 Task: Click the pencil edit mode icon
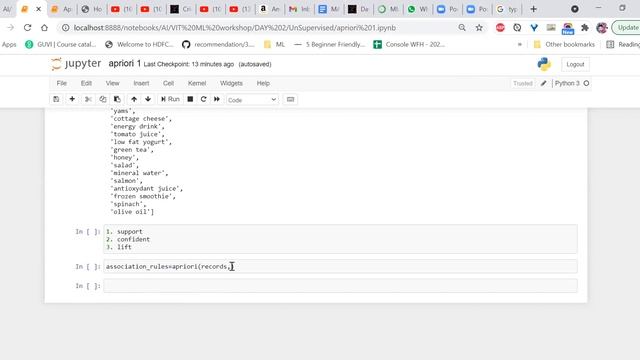[543, 83]
